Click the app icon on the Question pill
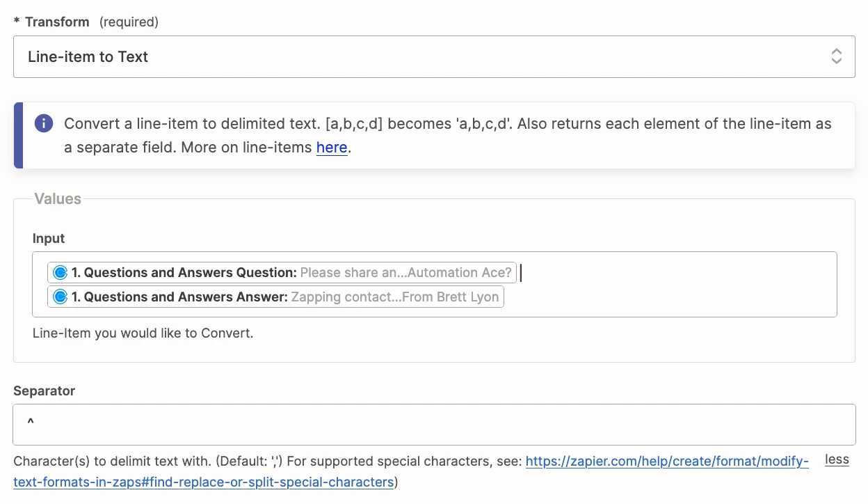Image resolution: width=868 pixels, height=504 pixels. point(61,273)
